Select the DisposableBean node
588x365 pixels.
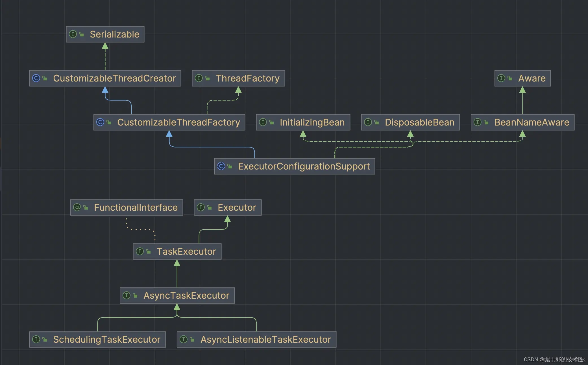(419, 122)
